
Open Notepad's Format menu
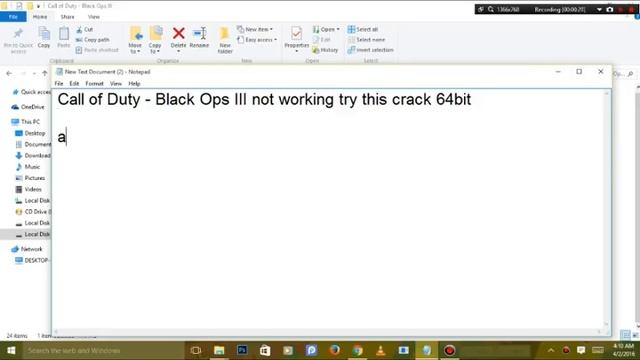tap(94, 83)
